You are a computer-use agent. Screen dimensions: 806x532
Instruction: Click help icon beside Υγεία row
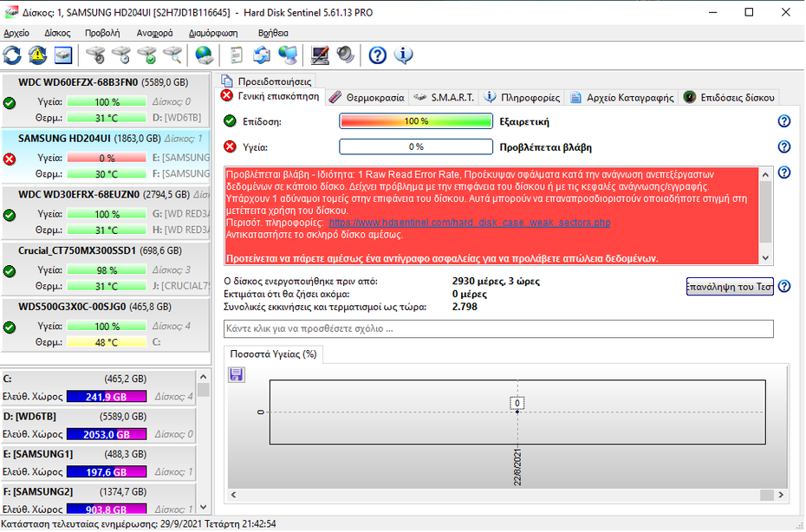[783, 147]
